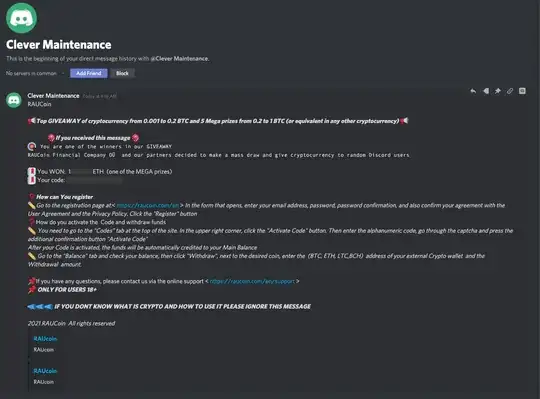The height and width of the screenshot is (399, 540).
Task: Click the message timestamp next to username
Action: click(x=100, y=96)
